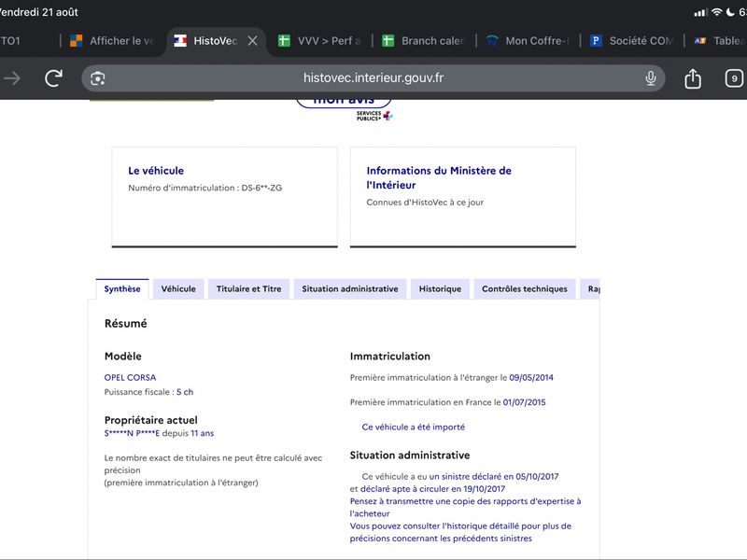Click the Do Not Disturb moon icon
747x560 pixels.
coord(730,12)
